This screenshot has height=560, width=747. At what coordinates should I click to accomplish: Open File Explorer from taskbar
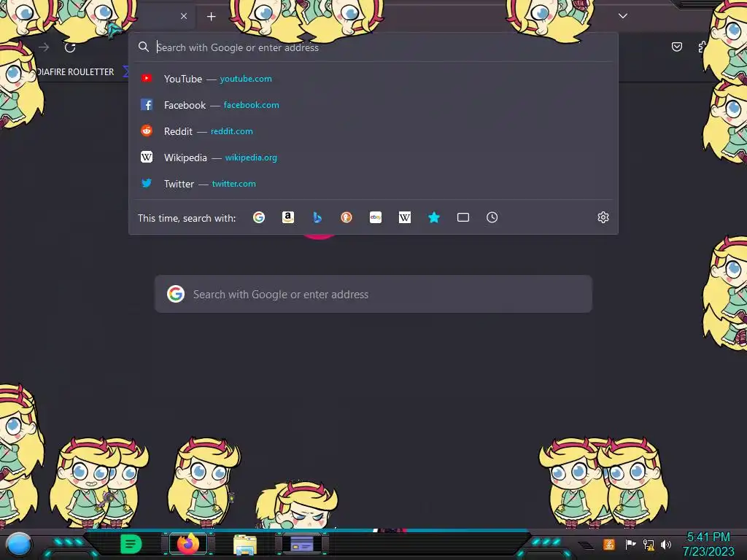(245, 544)
